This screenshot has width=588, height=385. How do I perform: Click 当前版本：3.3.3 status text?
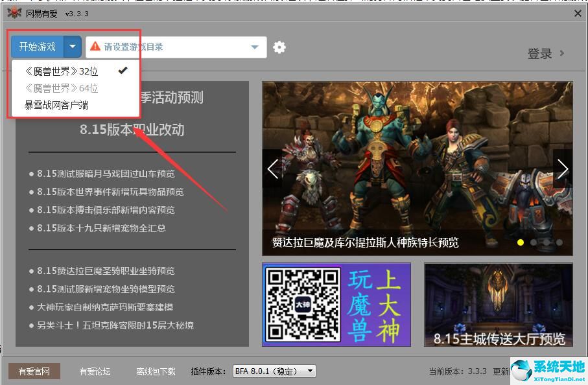coord(458,371)
